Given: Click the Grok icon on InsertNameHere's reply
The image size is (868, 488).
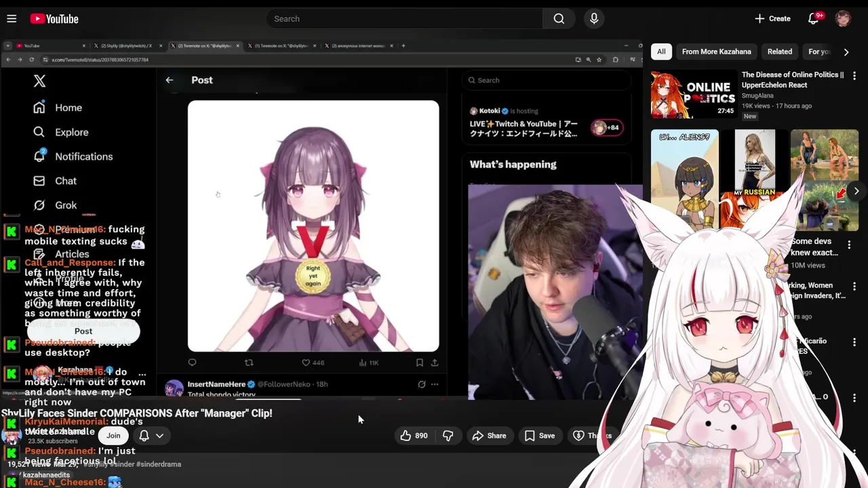Looking at the screenshot, I should 421,384.
